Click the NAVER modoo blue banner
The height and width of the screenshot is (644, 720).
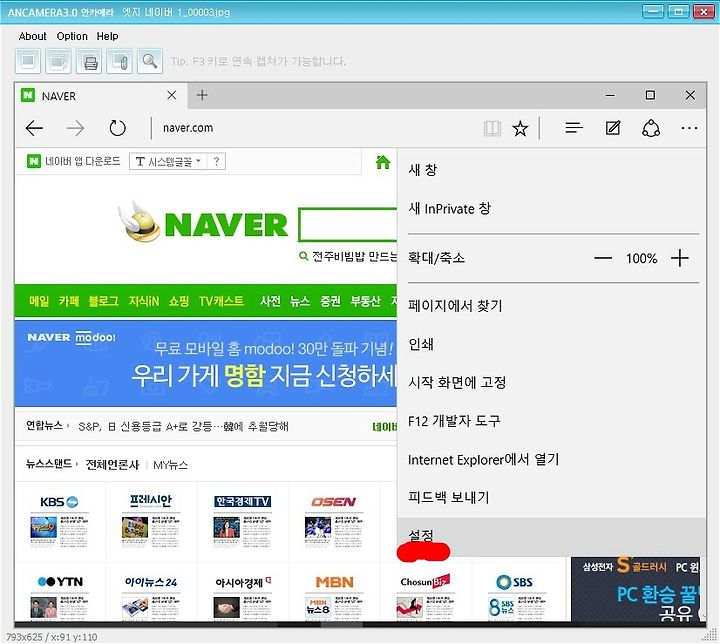206,363
